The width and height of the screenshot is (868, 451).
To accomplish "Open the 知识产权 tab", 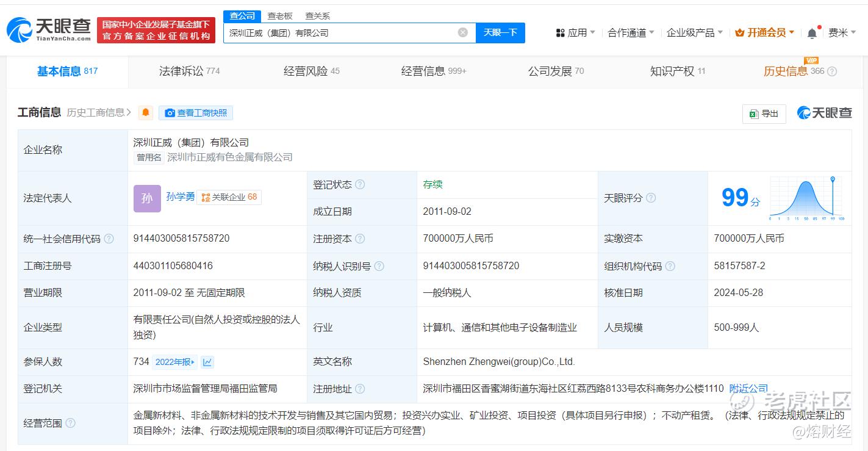I will click(x=677, y=71).
